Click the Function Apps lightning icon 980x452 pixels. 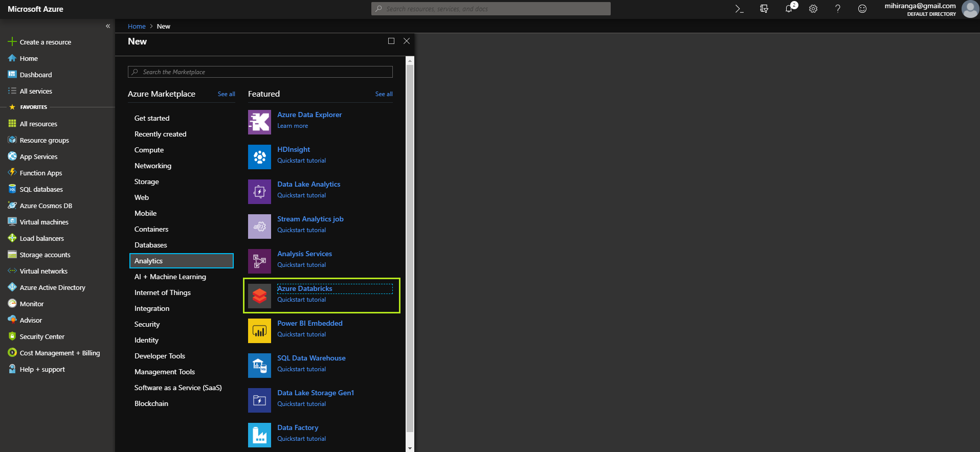coord(12,172)
